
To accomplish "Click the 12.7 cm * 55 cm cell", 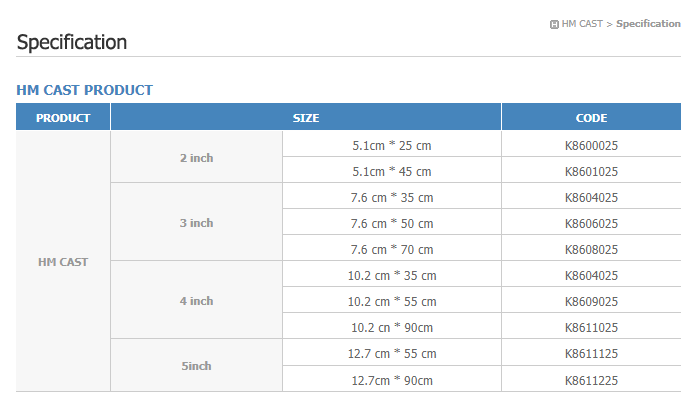I will click(x=392, y=353).
